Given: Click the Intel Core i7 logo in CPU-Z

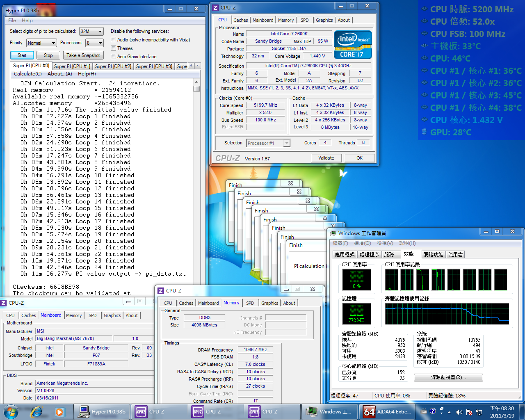Looking at the screenshot, I should [353, 45].
